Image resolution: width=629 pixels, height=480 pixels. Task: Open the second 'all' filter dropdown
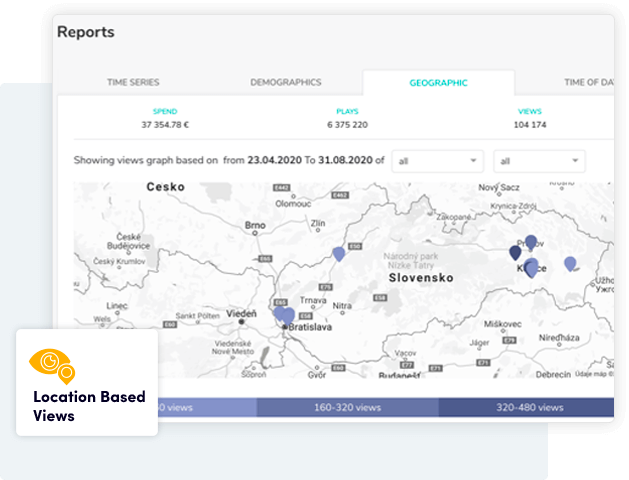[539, 161]
